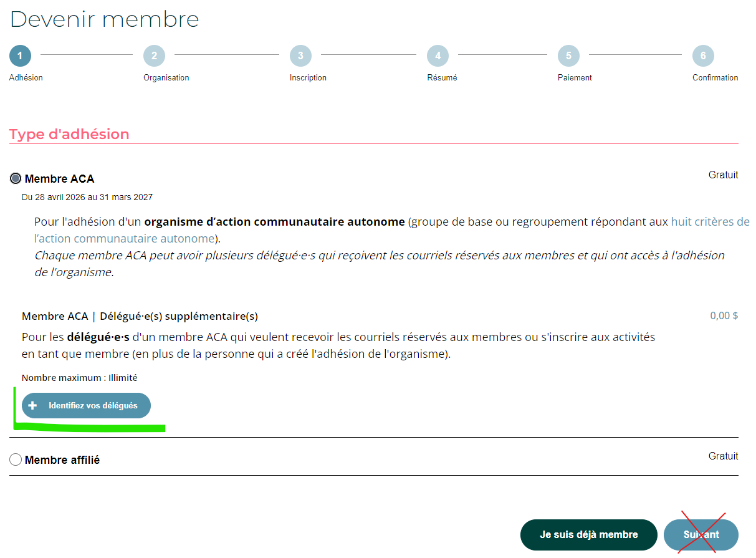Screen dimensions: 756x558
Task: Open the huit critères de l'action communautaire link
Action: click(x=710, y=222)
